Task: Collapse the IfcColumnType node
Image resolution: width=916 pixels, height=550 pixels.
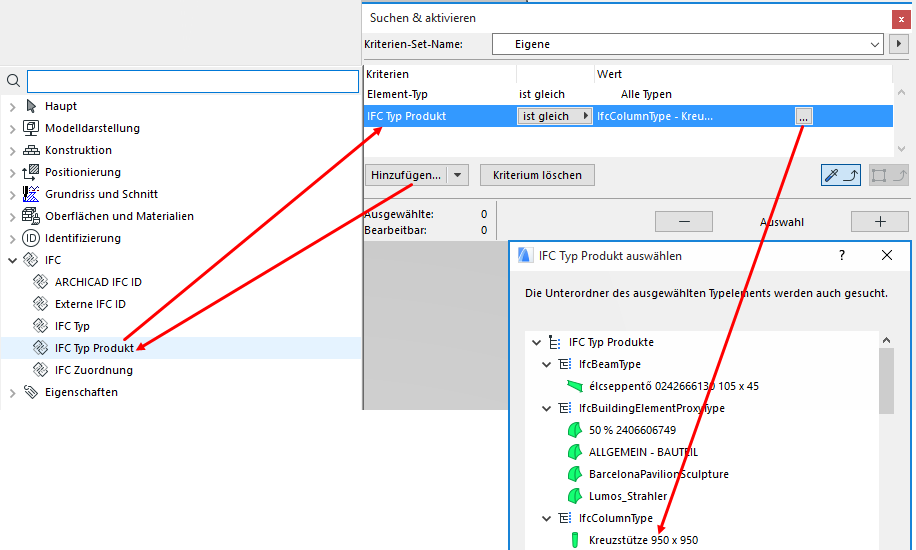Action: (x=546, y=518)
